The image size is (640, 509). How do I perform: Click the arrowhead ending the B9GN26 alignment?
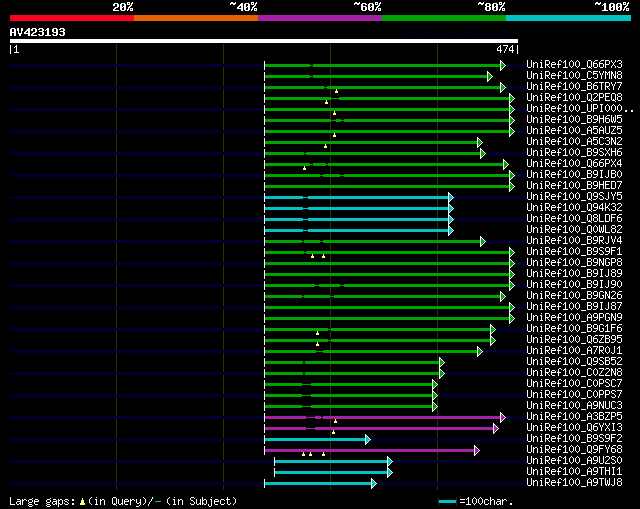point(503,296)
